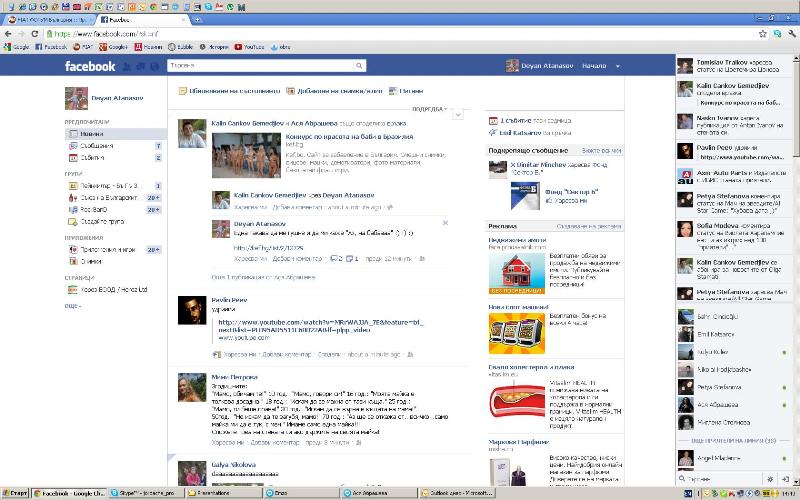Open notifications globe icon in header
800x500 pixels.
coord(154,66)
